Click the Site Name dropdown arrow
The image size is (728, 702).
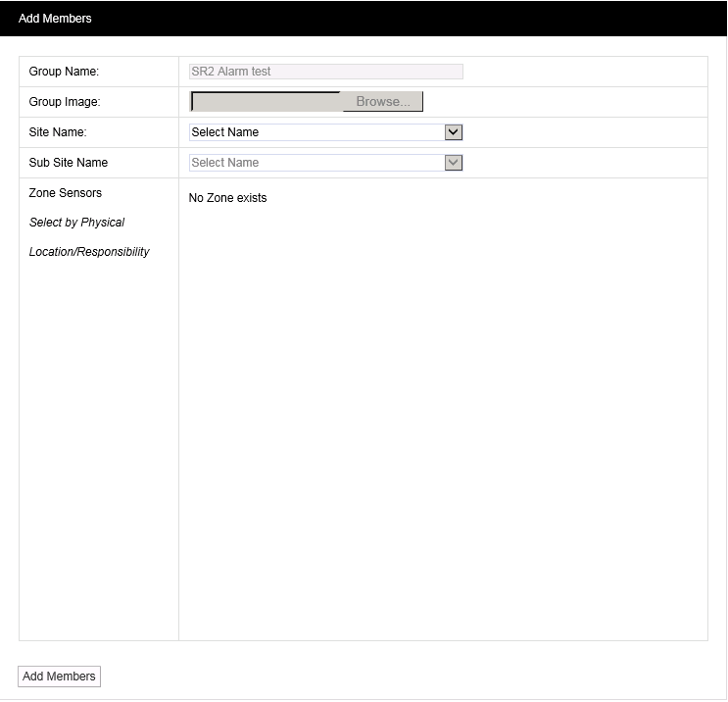453,132
